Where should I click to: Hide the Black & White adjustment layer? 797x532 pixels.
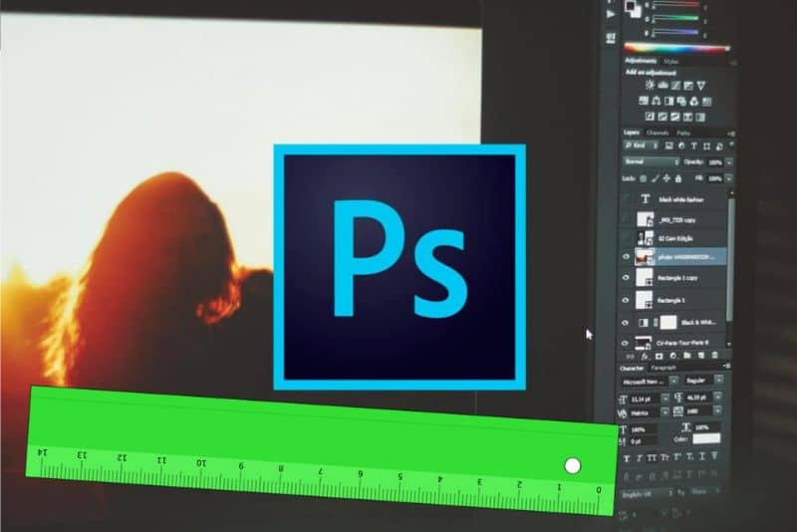coord(626,323)
